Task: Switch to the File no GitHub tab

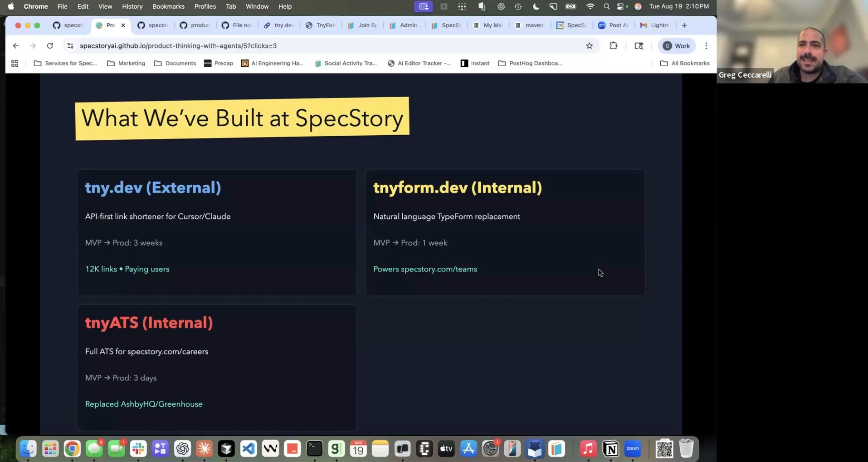Action: click(237, 25)
